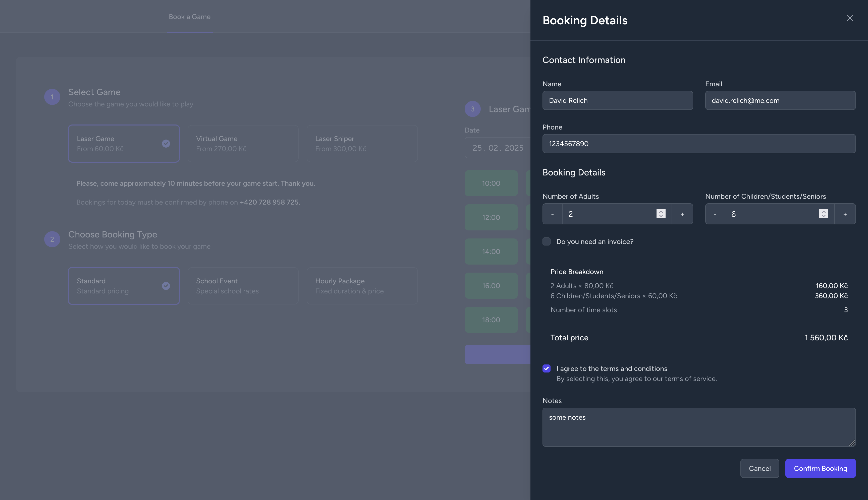The image size is (868, 500).
Task: Pick the 18:00 time slot
Action: [x=491, y=320]
